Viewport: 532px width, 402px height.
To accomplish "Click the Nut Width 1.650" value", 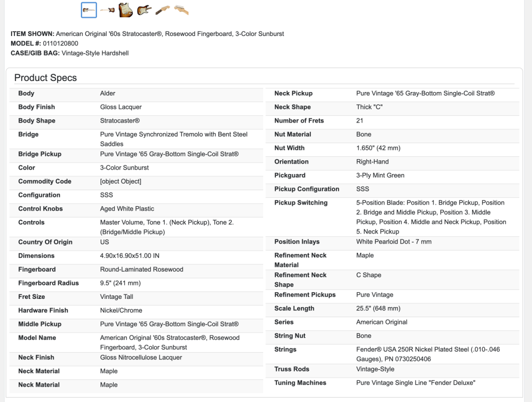I will coord(378,148).
